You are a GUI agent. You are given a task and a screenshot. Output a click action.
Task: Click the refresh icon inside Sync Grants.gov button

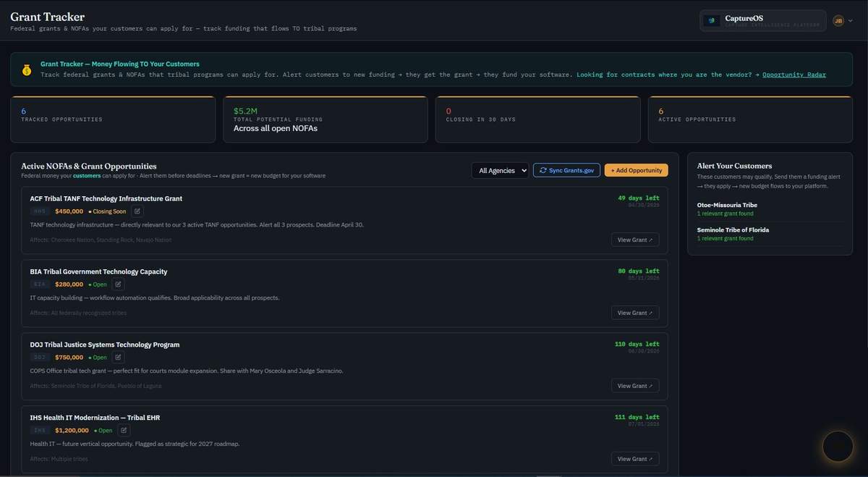tap(542, 169)
